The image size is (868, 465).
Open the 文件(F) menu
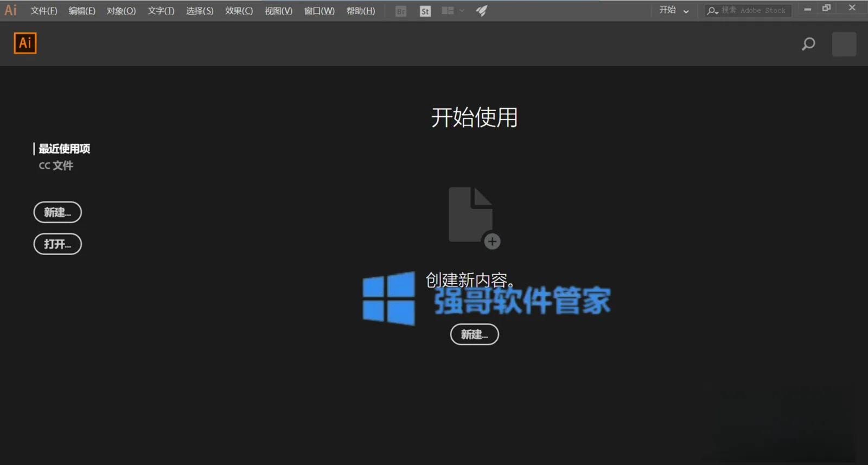[44, 11]
